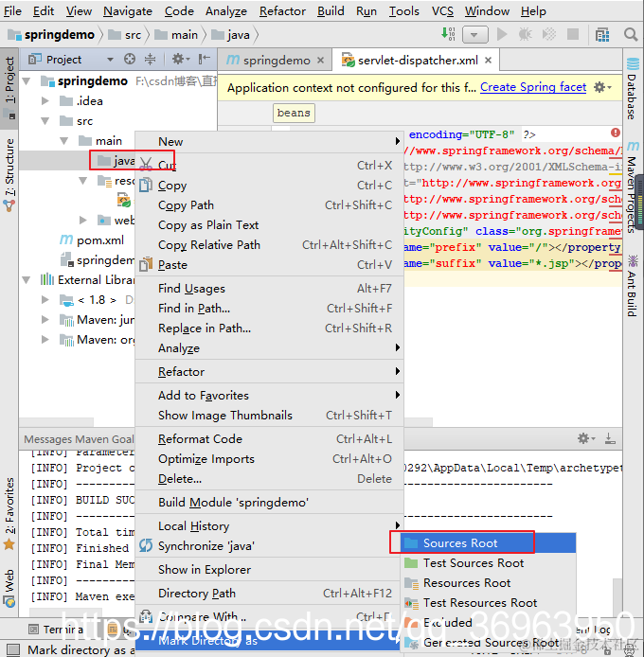Close the servlet-dispatcher.xml tab
The width and height of the screenshot is (644, 657).
click(x=488, y=60)
